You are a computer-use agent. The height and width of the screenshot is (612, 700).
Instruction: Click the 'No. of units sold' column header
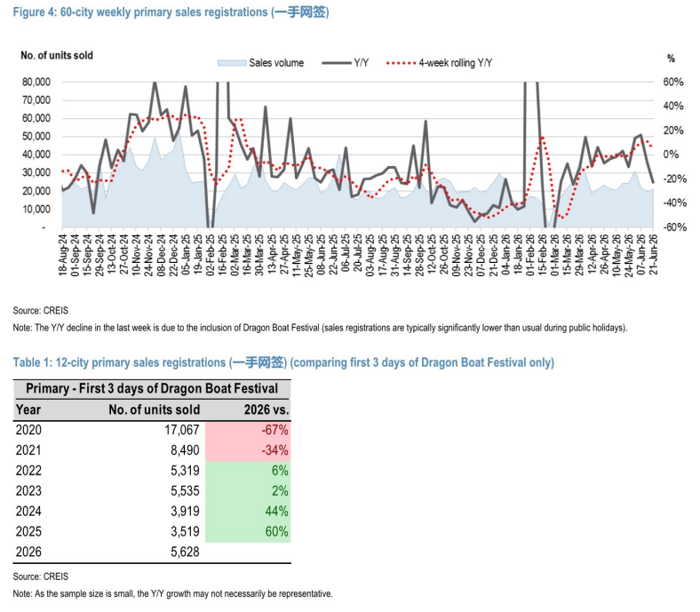point(154,409)
